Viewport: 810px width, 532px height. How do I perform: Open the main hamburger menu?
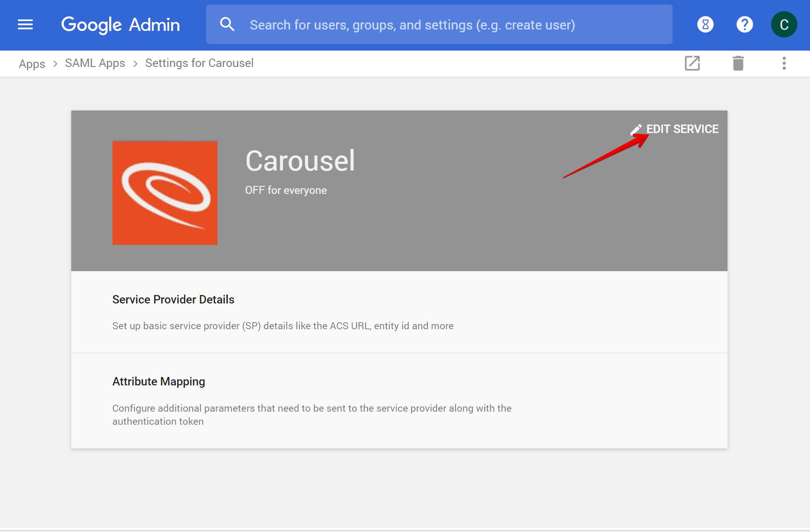(25, 24)
